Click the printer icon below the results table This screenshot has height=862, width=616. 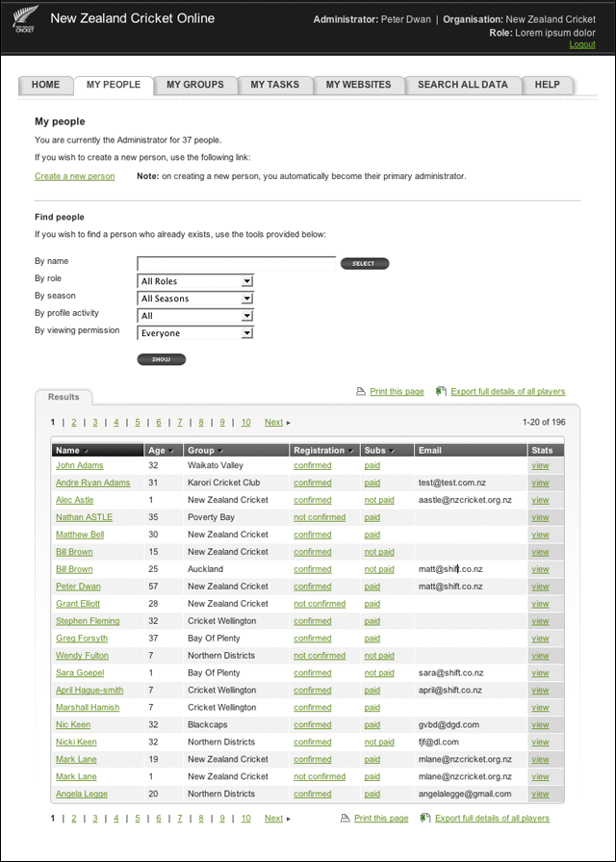pyautogui.click(x=346, y=819)
